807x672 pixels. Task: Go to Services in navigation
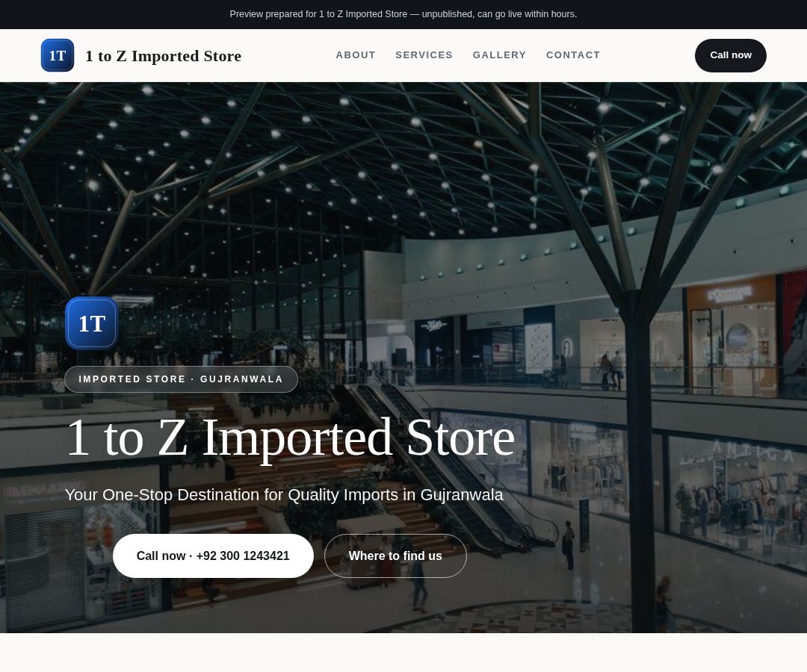[x=424, y=55]
